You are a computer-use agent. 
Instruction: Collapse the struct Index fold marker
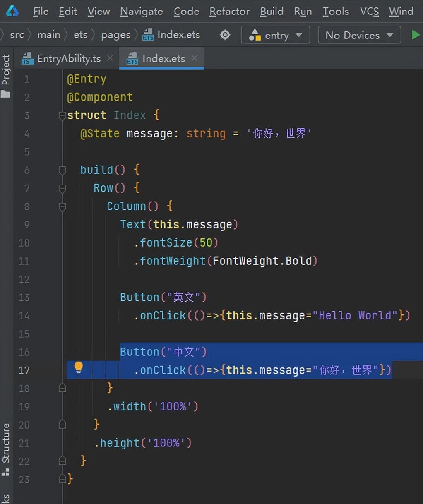62,115
